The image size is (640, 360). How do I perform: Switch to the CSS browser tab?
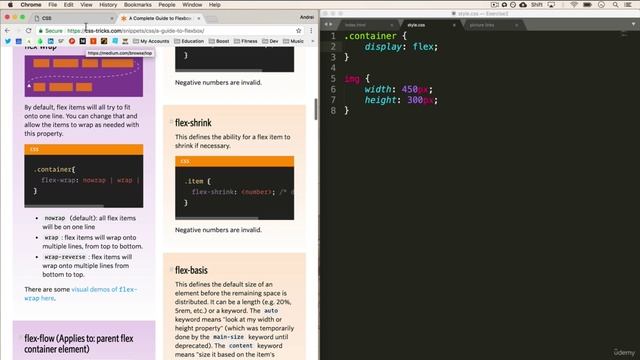tap(72, 18)
